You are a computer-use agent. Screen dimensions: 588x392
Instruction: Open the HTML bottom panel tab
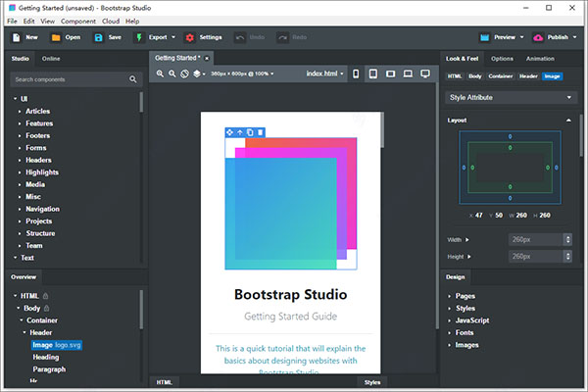(165, 382)
